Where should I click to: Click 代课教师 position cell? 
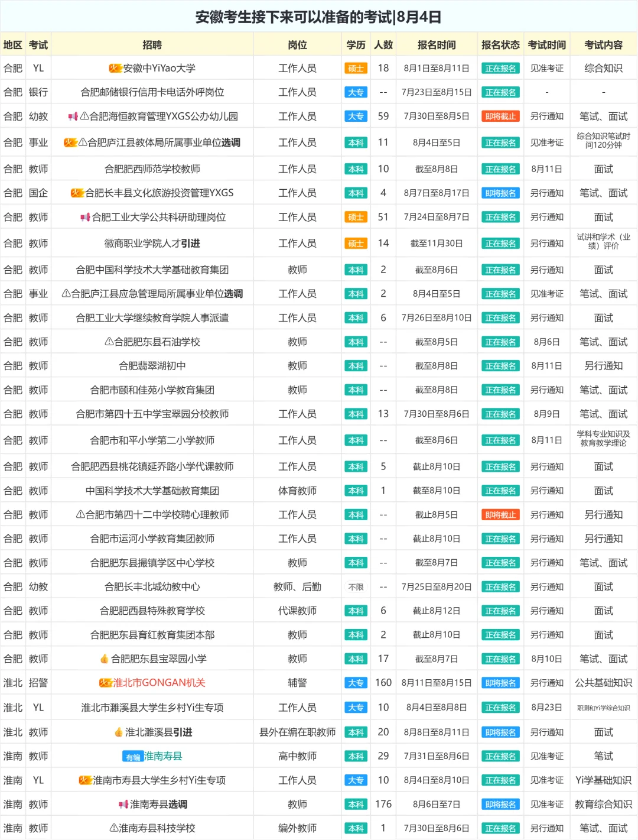coord(298,611)
